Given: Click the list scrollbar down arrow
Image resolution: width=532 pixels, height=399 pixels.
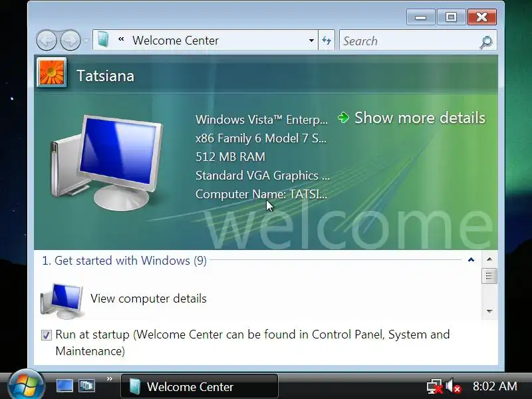Looking at the screenshot, I should click(x=489, y=311).
